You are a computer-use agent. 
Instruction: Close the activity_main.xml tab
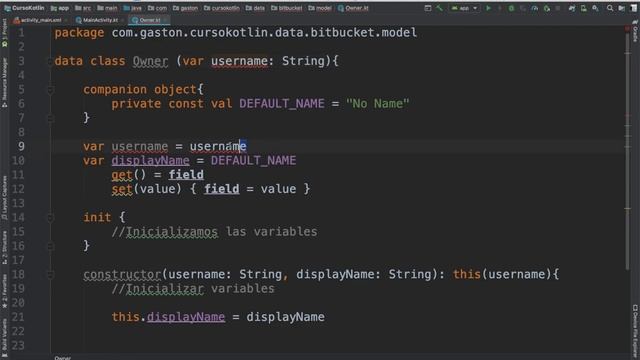point(67,20)
